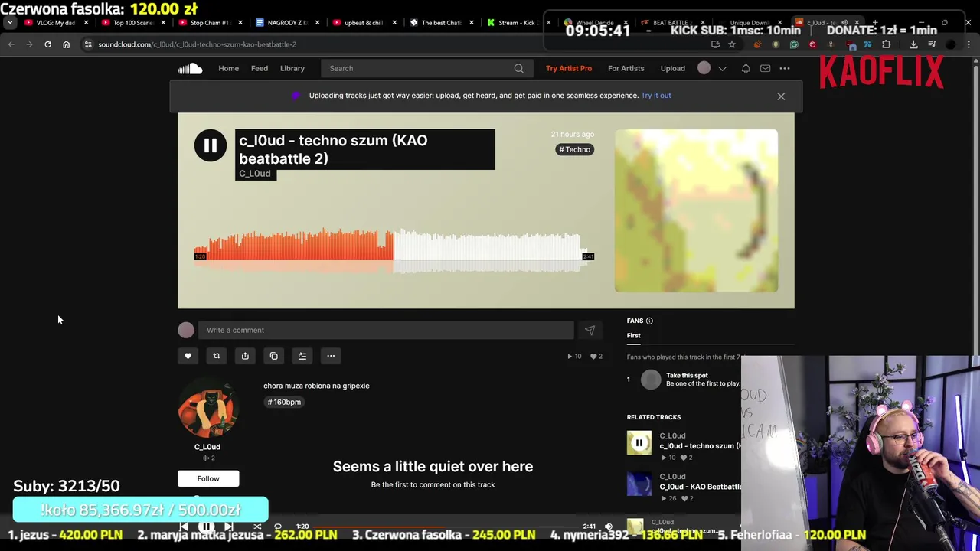The image size is (980, 551).
Task: Seek within the track waveform
Action: 394,251
